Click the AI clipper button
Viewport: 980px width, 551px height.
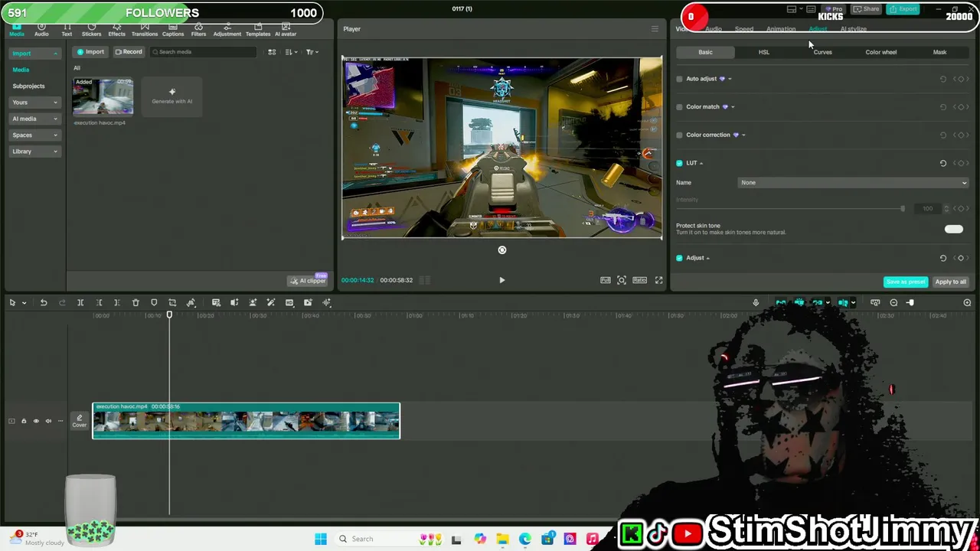click(308, 281)
